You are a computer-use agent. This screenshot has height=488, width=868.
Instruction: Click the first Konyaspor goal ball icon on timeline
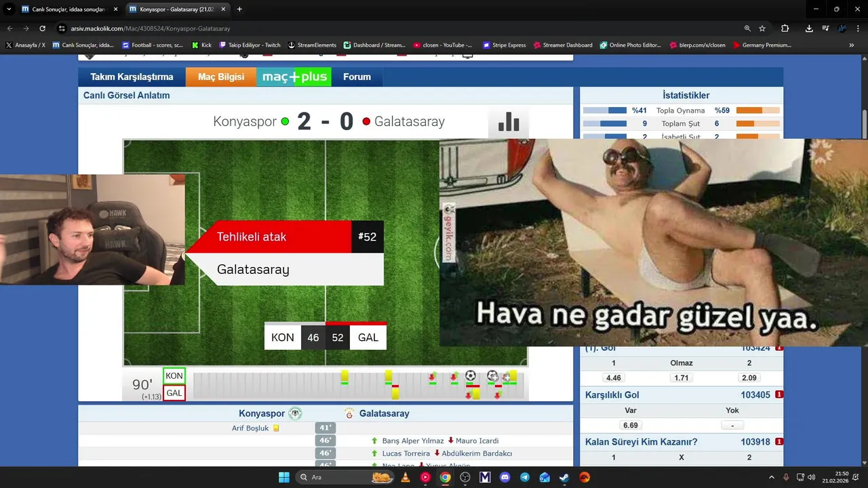point(471,375)
